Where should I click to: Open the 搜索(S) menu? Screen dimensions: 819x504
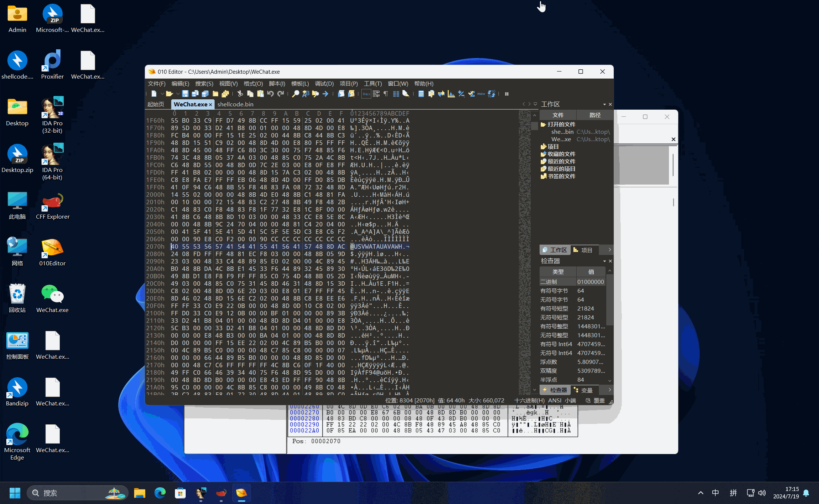coord(204,84)
